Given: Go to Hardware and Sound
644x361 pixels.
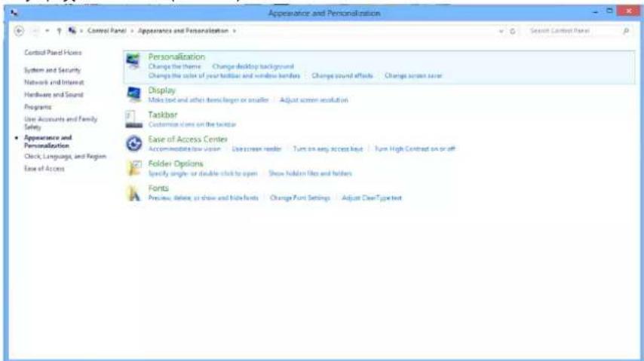Looking at the screenshot, I should coord(54,95).
